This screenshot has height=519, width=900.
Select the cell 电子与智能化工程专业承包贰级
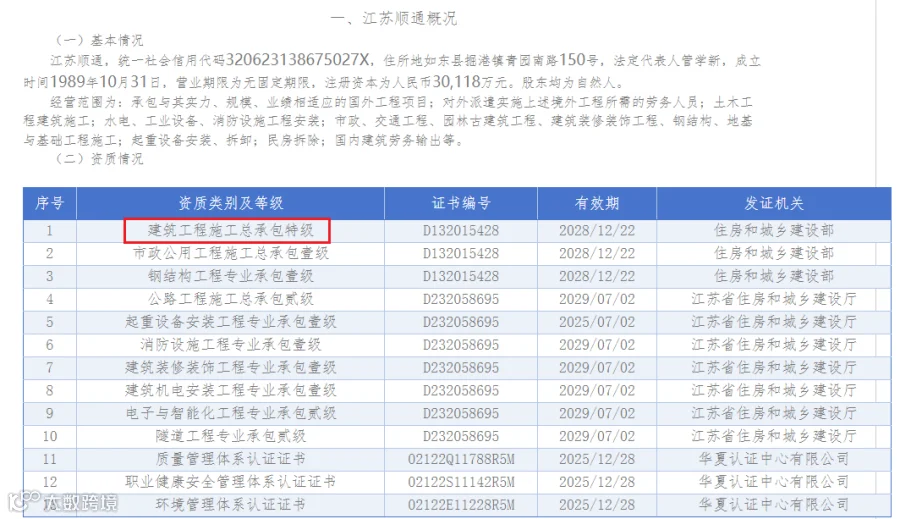230,413
